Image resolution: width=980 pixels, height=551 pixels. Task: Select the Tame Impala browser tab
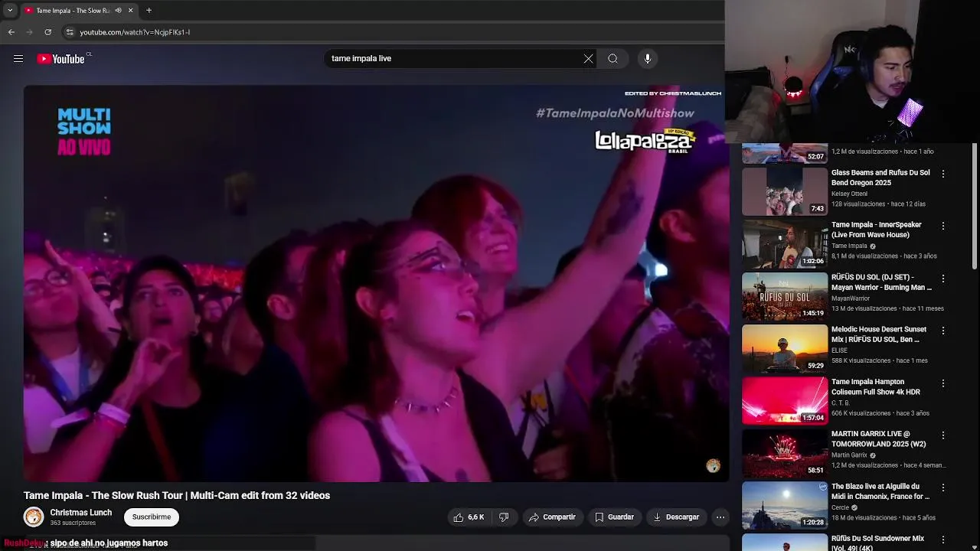73,11
